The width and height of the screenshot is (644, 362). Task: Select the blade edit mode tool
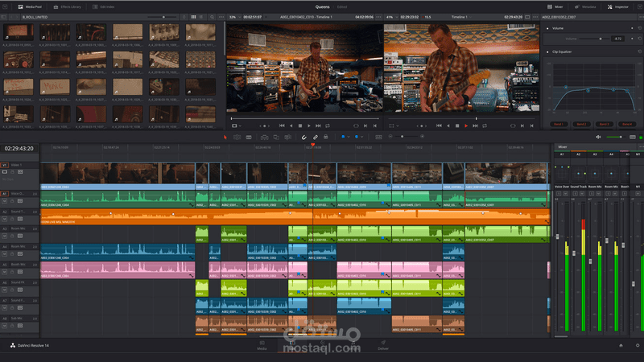[249, 137]
